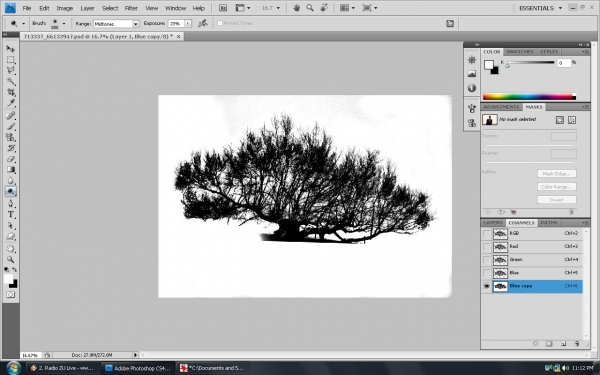The height and width of the screenshot is (375, 600).
Task: Switch to the Layers tab
Action: (x=493, y=223)
